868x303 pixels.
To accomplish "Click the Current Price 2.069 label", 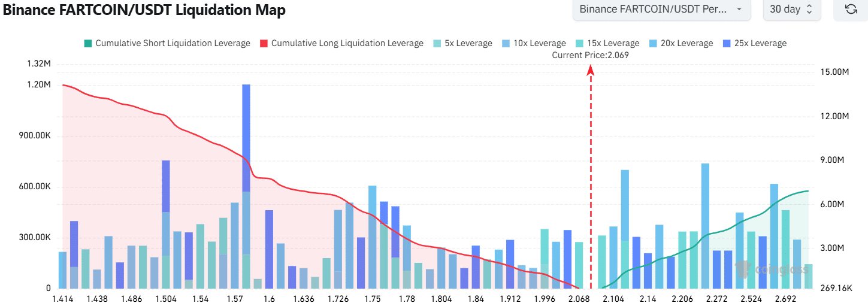I will tap(590, 55).
